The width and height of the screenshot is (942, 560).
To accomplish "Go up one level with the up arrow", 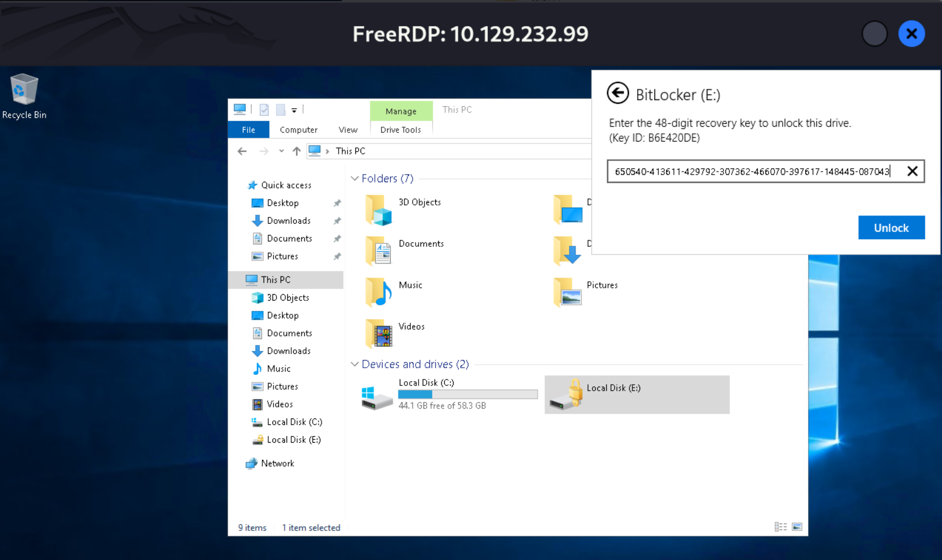I will [297, 151].
